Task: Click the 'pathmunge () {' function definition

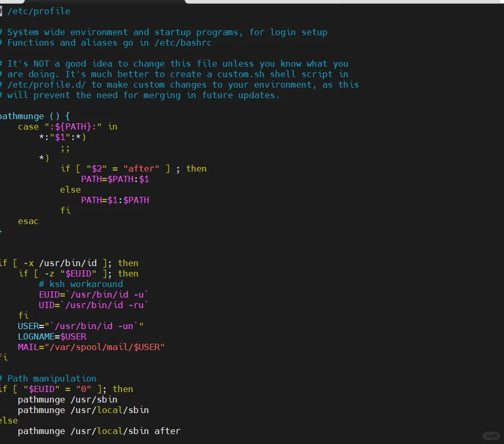Action: pos(35,116)
